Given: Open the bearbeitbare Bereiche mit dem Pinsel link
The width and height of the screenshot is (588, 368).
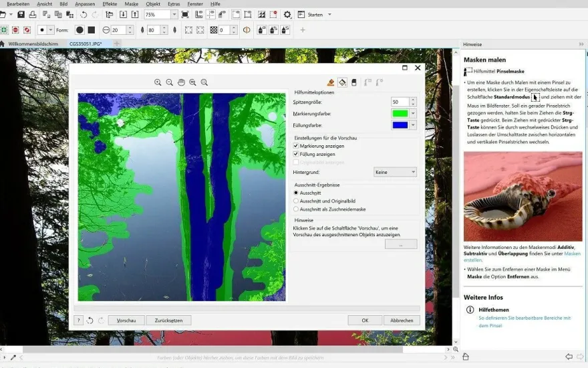Looking at the screenshot, I should 525,321.
